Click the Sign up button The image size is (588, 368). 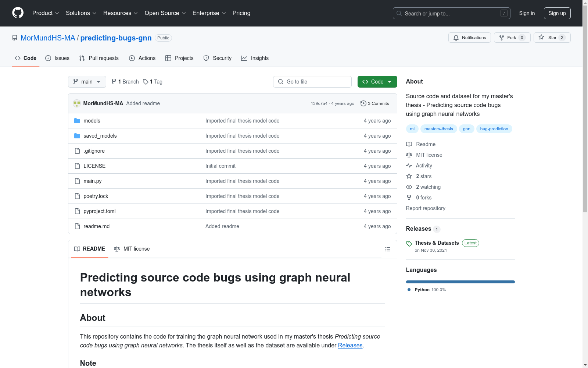(557, 13)
